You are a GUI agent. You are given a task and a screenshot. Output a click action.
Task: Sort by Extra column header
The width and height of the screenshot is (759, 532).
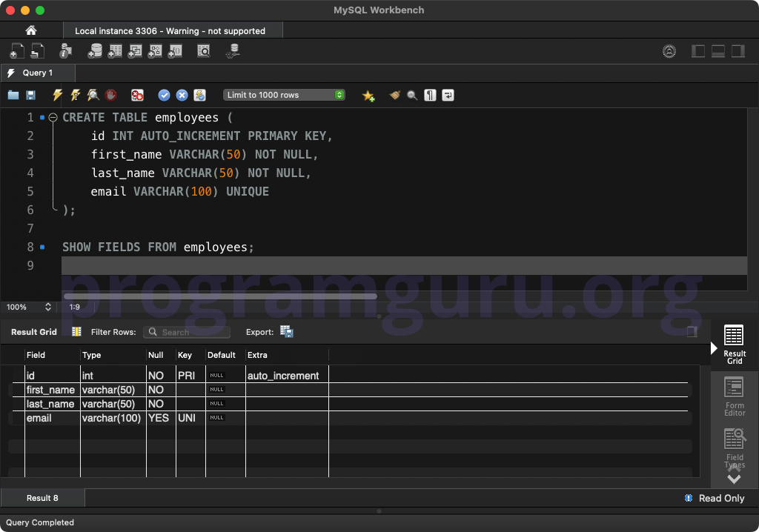287,355
